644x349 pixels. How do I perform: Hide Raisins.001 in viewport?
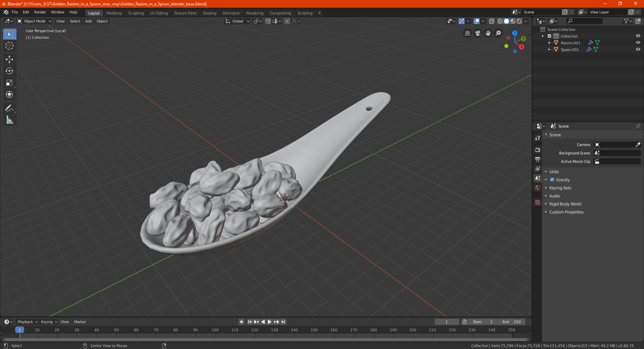[638, 43]
